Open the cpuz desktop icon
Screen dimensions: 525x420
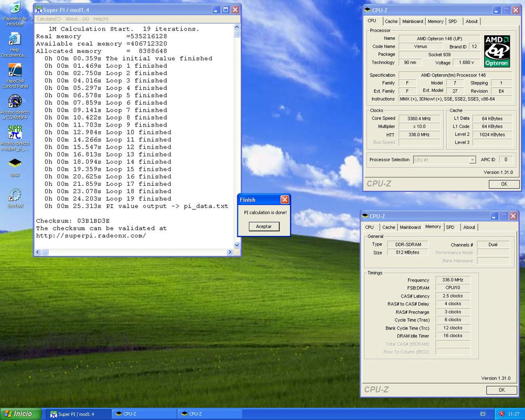tap(15, 167)
